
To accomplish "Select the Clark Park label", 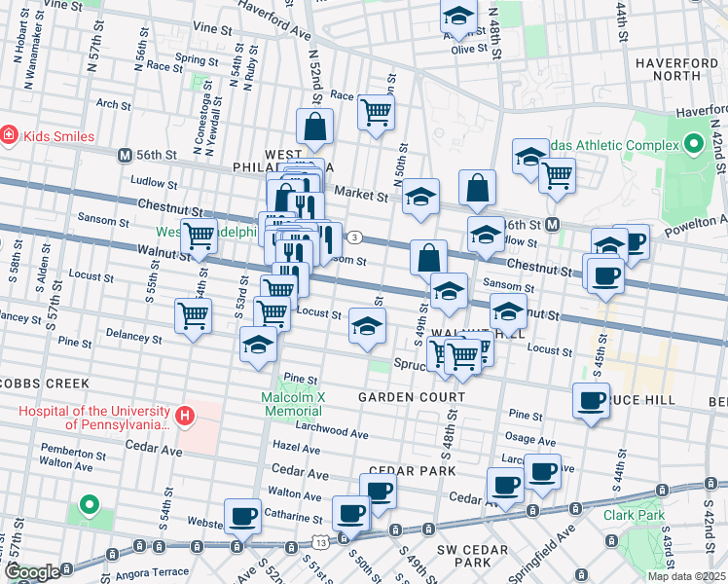I will (x=634, y=515).
